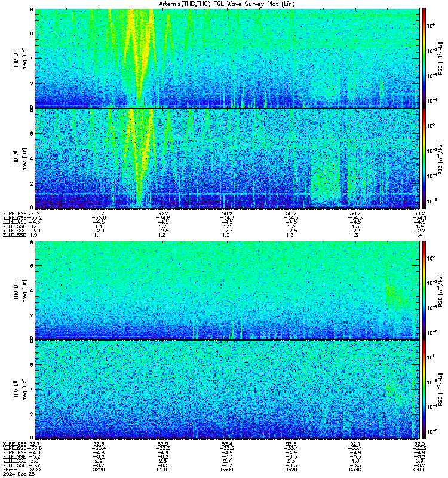This screenshot has width=448, height=478.
Task: Click the PSD [nT²/Hz] label beside THC B∥ panel
Action: pyautogui.click(x=440, y=390)
